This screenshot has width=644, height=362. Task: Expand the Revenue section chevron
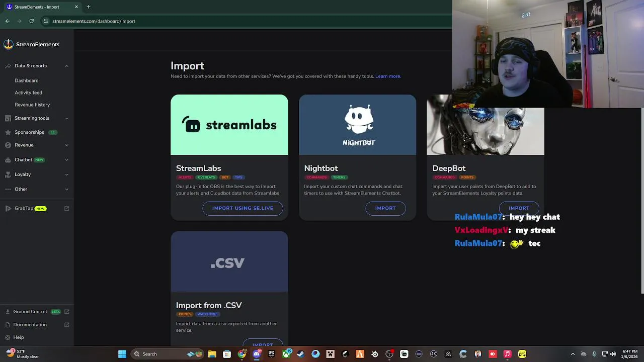tap(66, 145)
